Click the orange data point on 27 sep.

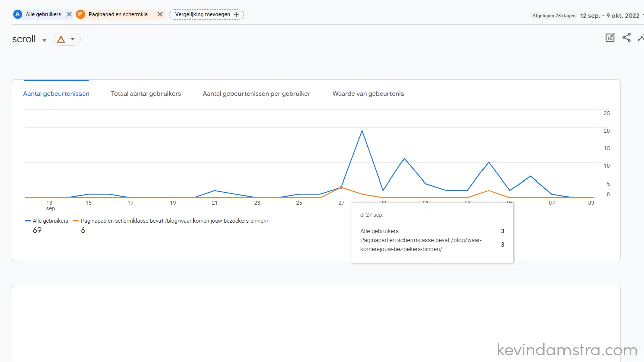coord(341,187)
